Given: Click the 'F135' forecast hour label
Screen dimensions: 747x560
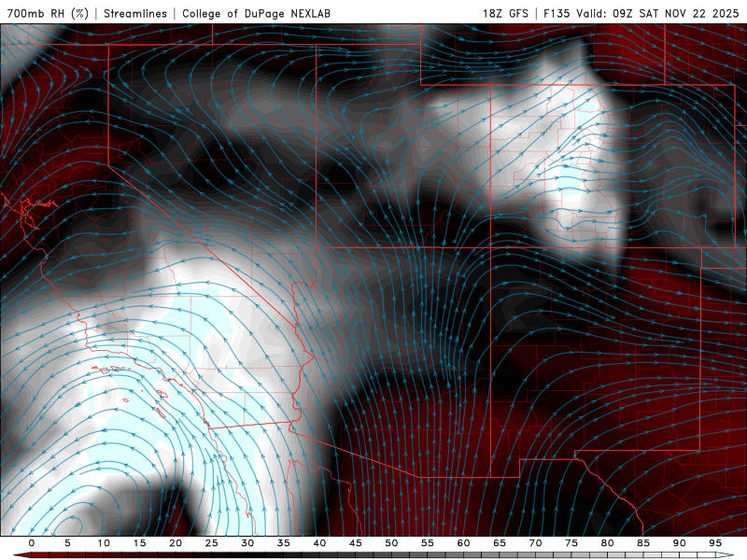Looking at the screenshot, I should pyautogui.click(x=557, y=13).
